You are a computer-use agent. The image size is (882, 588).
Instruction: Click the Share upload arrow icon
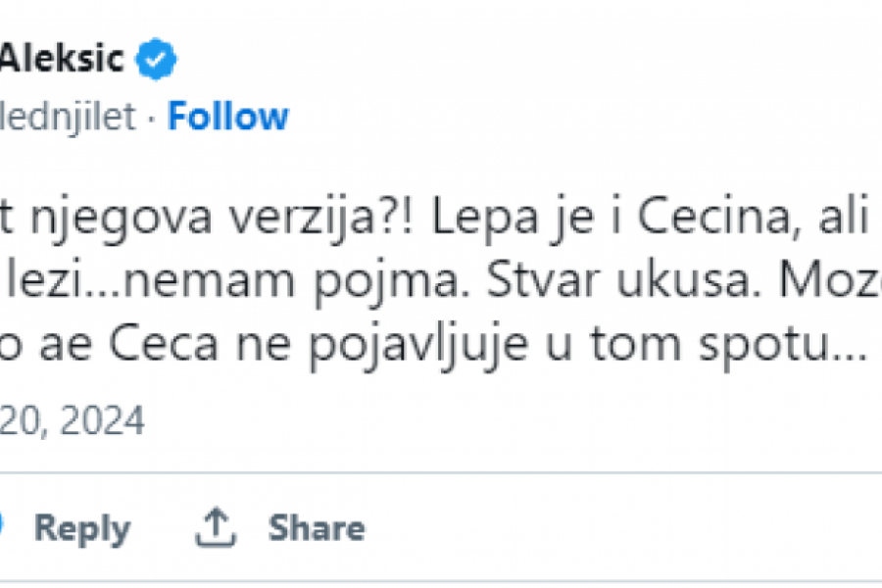pyautogui.click(x=216, y=528)
